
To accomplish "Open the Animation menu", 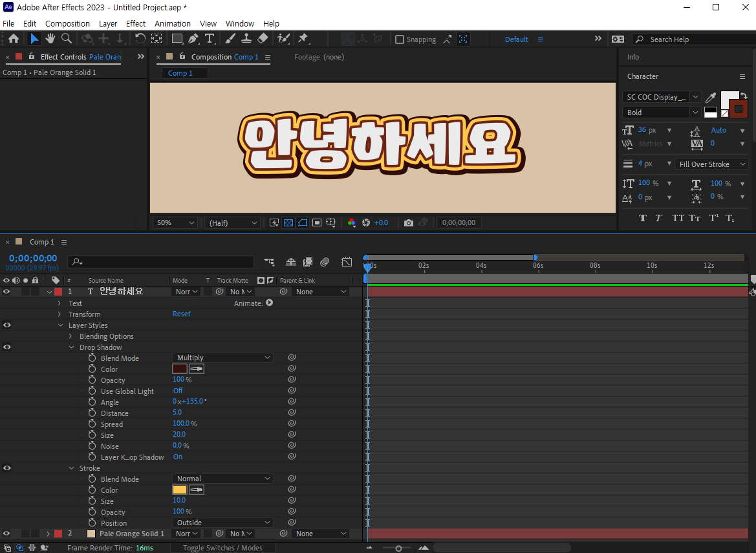I will pyautogui.click(x=172, y=23).
